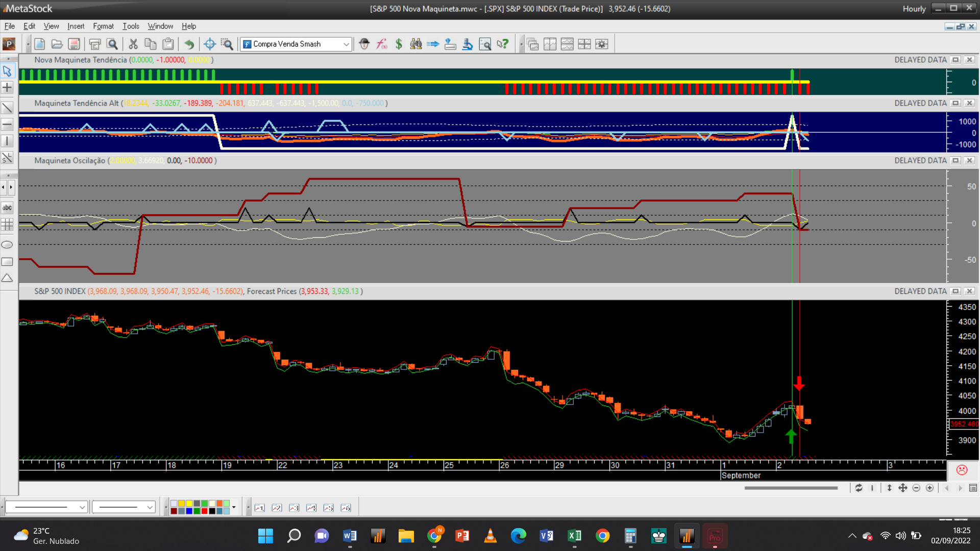
Task: Click the zoom in plus chart icon
Action: [929, 488]
